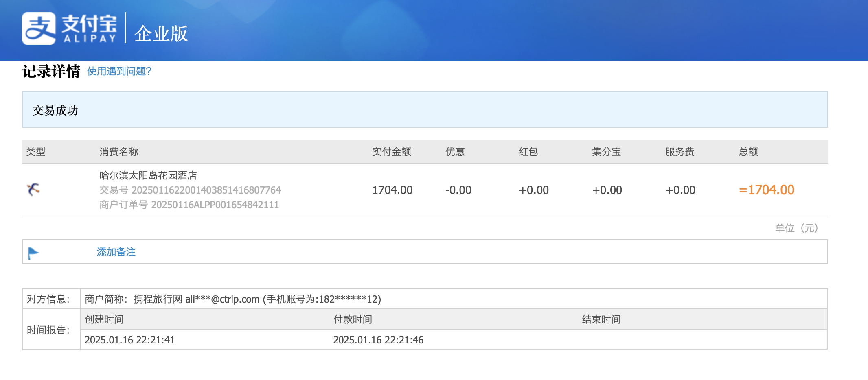The height and width of the screenshot is (380, 868).
Task: Click the orange total =1704.00
Action: [766, 190]
